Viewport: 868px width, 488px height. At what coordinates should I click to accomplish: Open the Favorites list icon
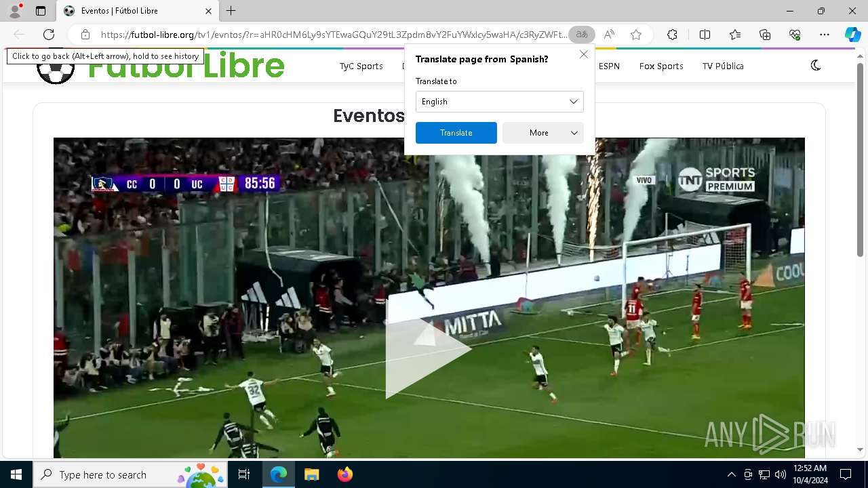point(735,35)
